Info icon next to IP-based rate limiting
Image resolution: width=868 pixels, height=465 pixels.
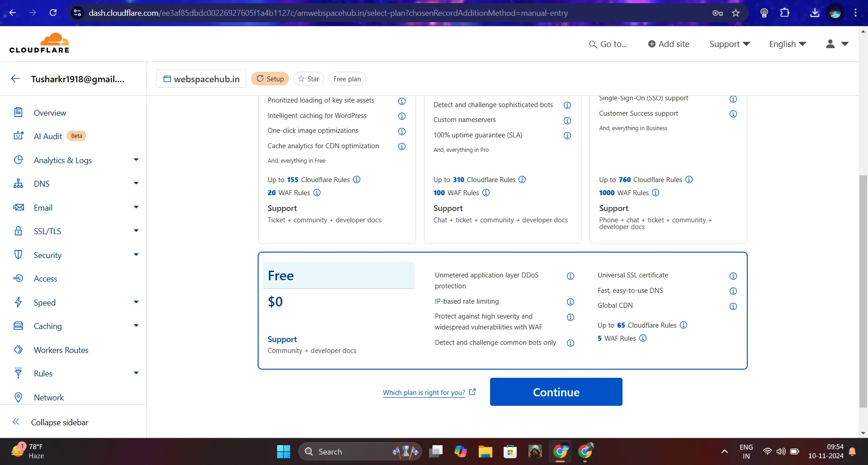click(x=571, y=302)
